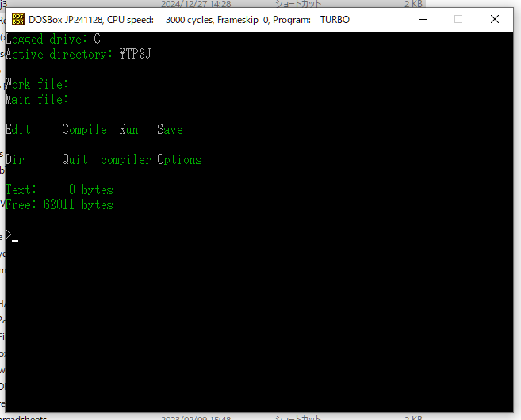Click the DOSBox icon in title bar
This screenshot has height=420, width=521.
(x=18, y=20)
